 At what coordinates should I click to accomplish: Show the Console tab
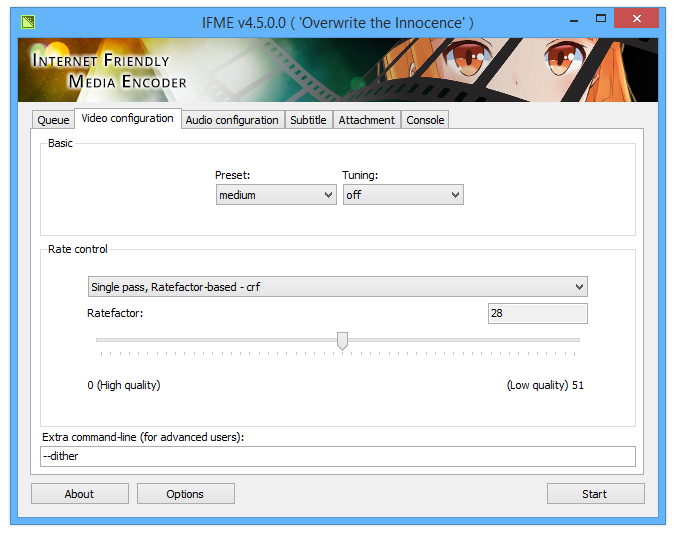(425, 120)
